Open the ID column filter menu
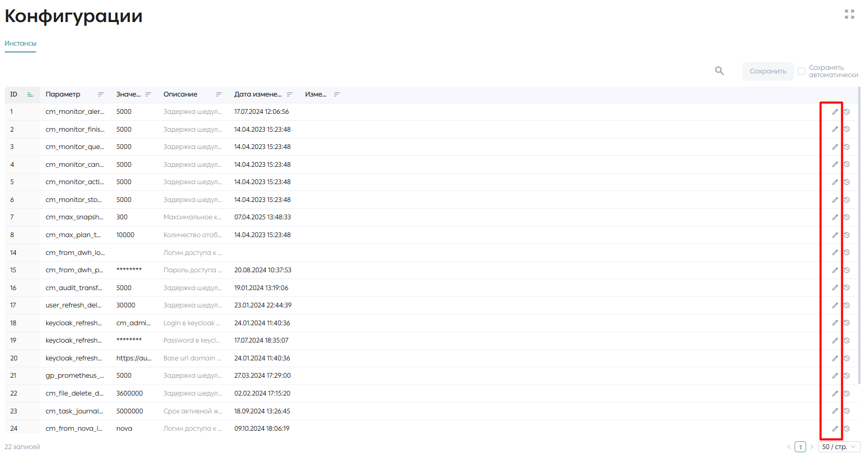Image resolution: width=868 pixels, height=458 pixels. pyautogui.click(x=30, y=94)
